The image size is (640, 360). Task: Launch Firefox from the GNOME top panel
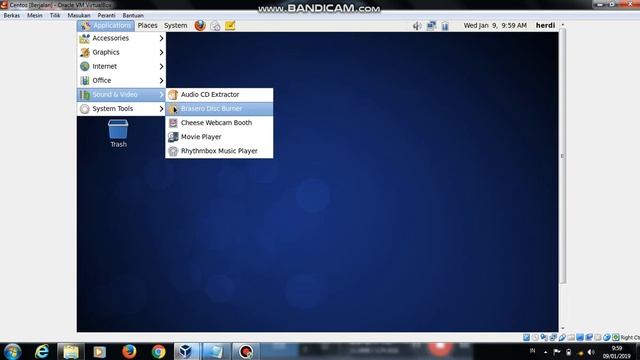[x=200, y=25]
